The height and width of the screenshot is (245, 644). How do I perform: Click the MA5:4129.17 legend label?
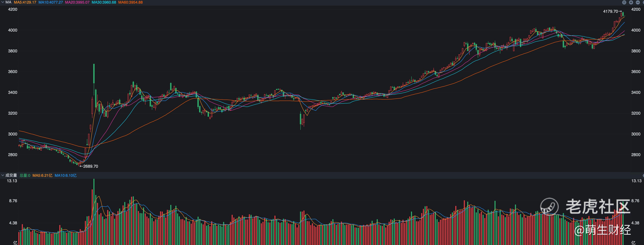pos(25,2)
